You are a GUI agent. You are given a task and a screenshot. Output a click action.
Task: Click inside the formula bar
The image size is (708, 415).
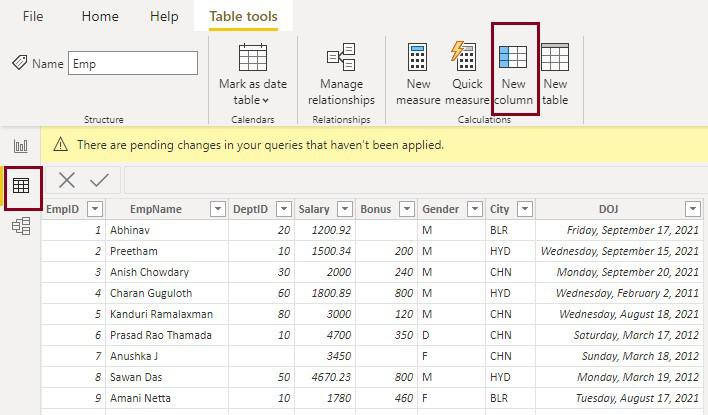pos(415,180)
